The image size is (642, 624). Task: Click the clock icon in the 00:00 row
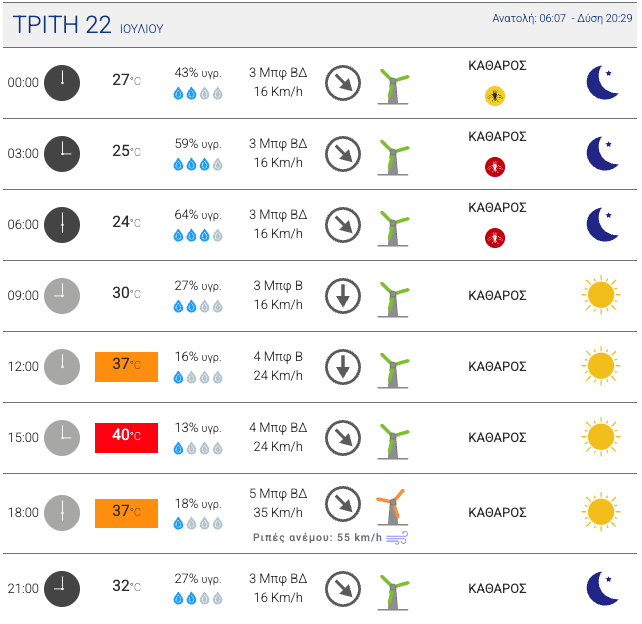point(61,82)
